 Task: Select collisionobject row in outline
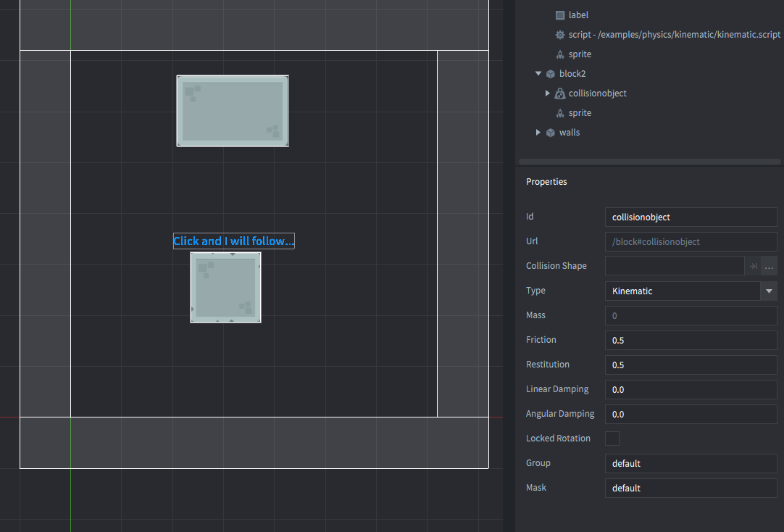tap(598, 93)
